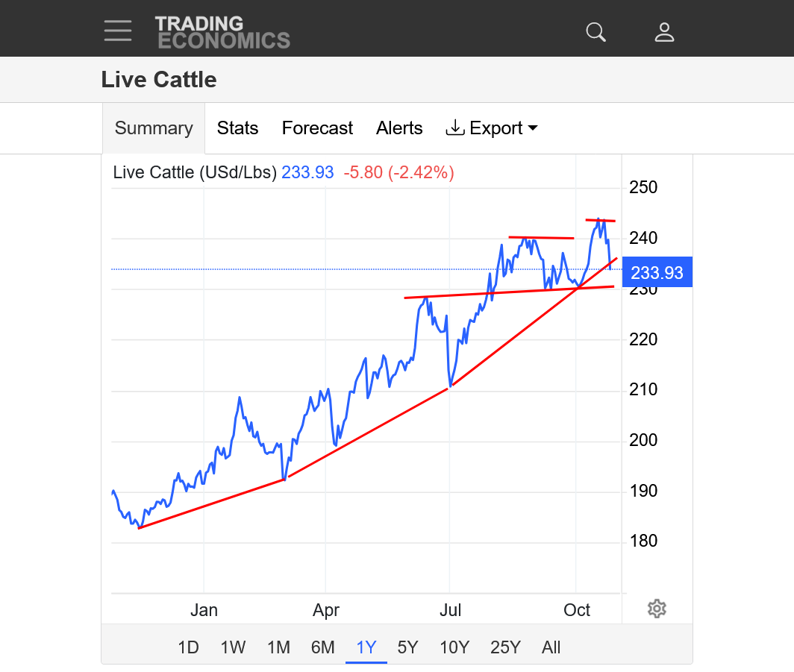Select the 25Y time range
The image size is (794, 672).
click(505, 647)
